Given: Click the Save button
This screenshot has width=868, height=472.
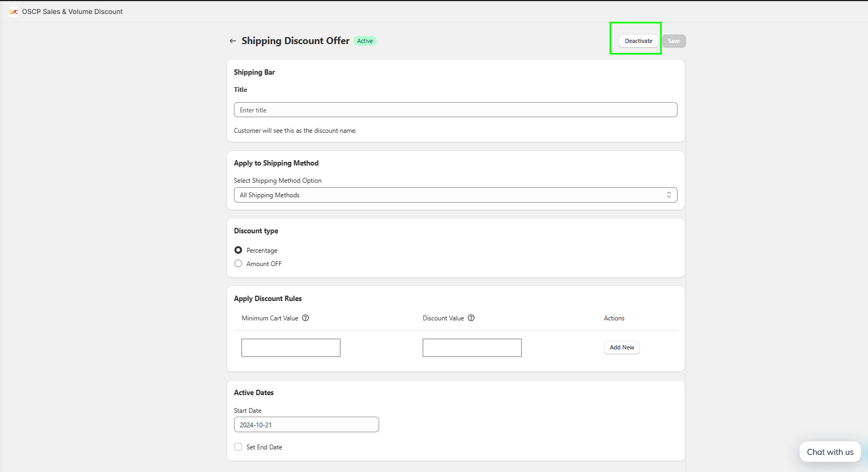Looking at the screenshot, I should pos(674,41).
